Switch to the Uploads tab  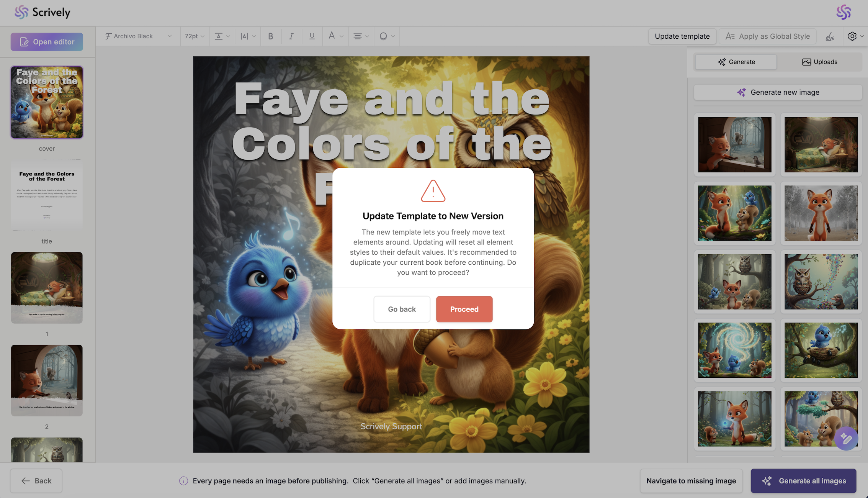tap(819, 62)
